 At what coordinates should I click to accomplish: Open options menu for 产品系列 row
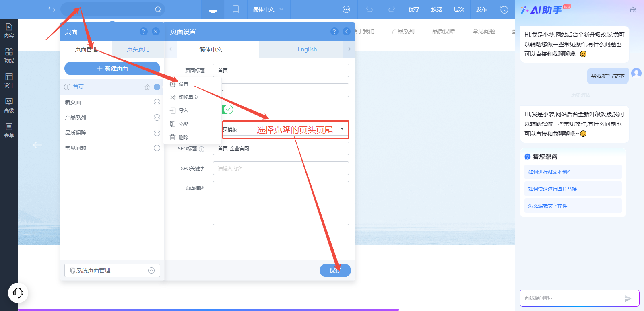pos(157,117)
